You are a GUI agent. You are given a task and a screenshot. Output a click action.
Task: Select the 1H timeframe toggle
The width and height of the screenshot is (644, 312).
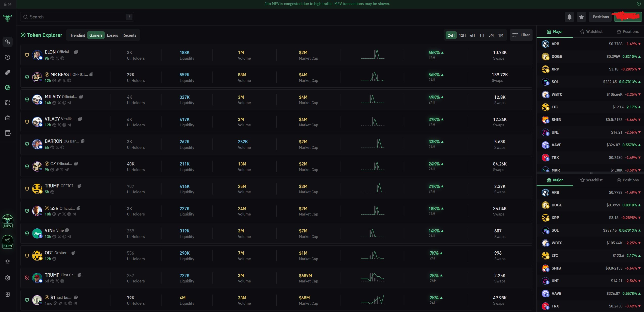(482, 35)
